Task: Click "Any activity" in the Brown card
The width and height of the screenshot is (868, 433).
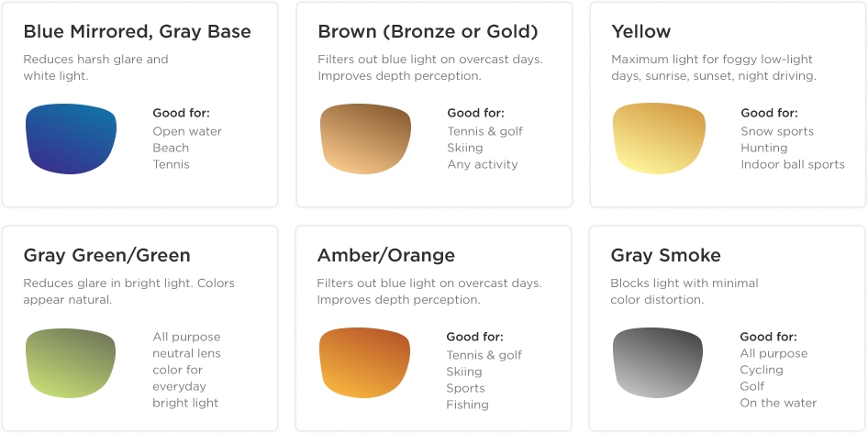Action: (x=483, y=164)
